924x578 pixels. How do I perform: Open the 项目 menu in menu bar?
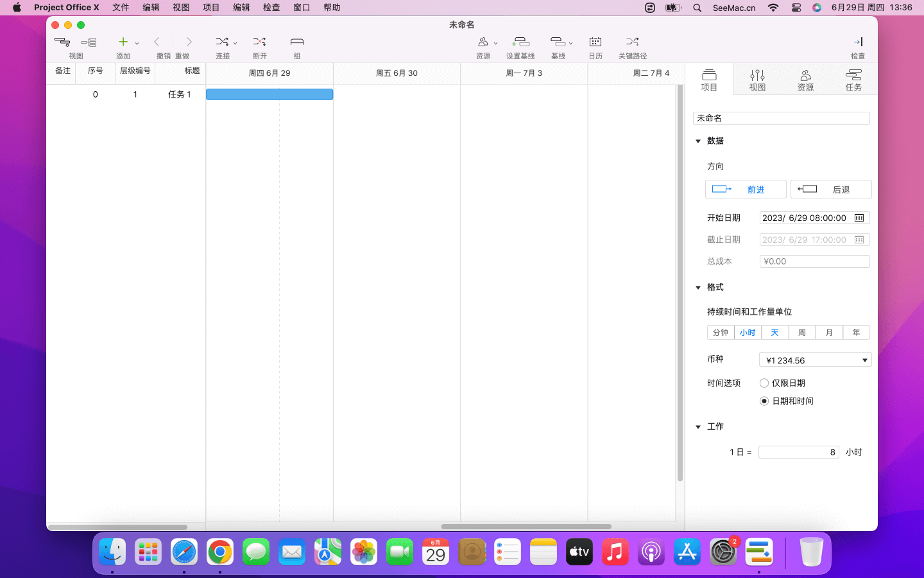[x=211, y=8]
